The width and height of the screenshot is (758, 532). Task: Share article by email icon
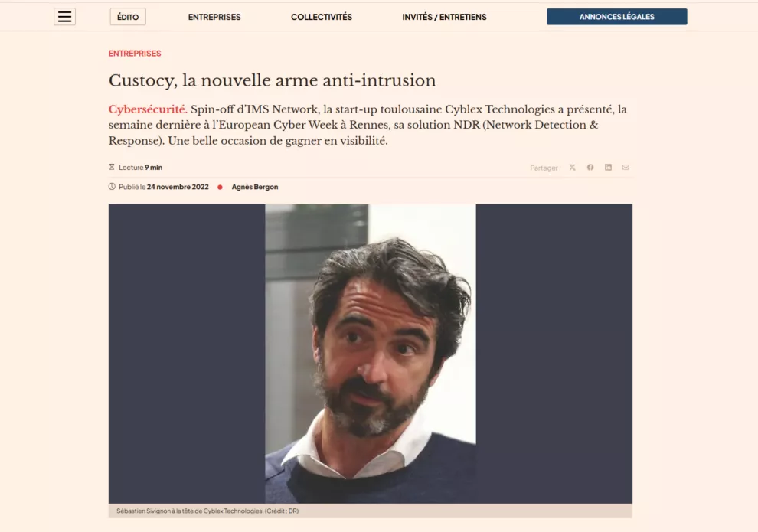click(x=626, y=167)
